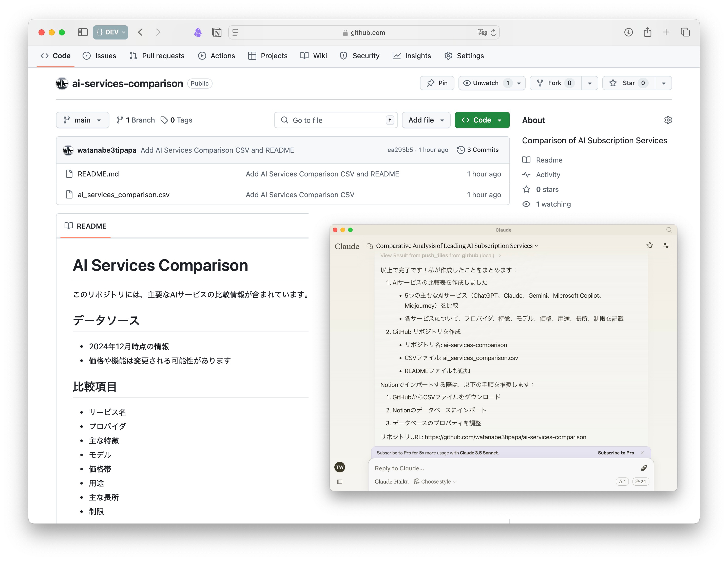The image size is (728, 561).
Task: Open the Notion web clipper extension icon
Action: (217, 32)
